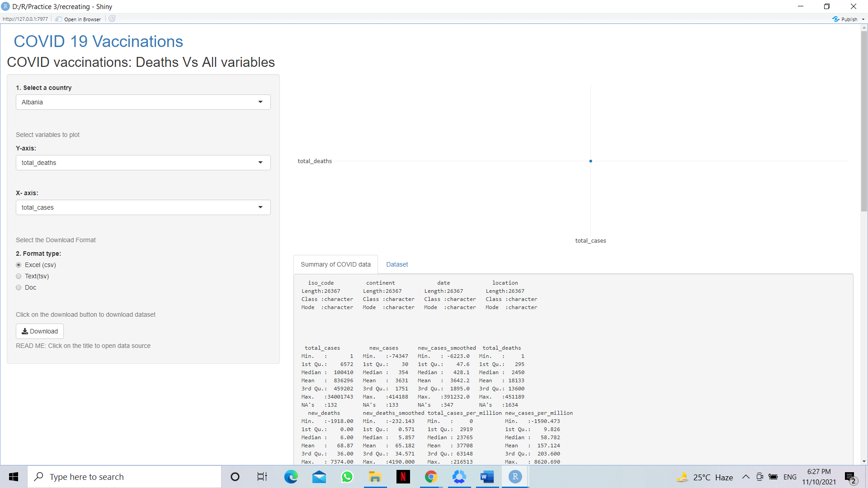Switch to Summary of COVID data tab

(335, 264)
